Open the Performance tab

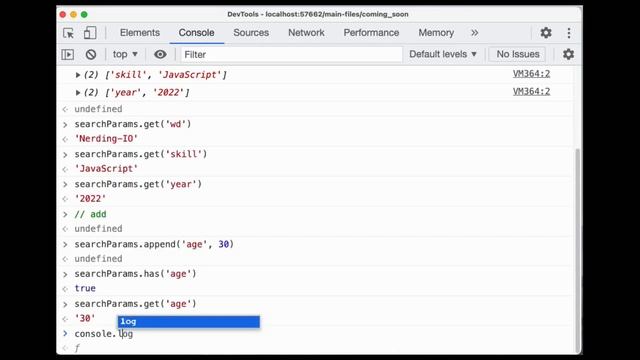coord(371,33)
